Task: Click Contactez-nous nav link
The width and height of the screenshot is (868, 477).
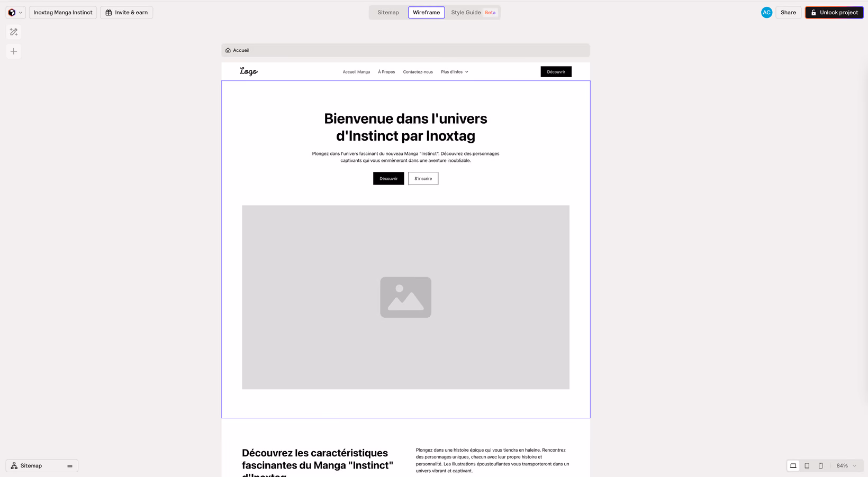Action: click(x=418, y=72)
